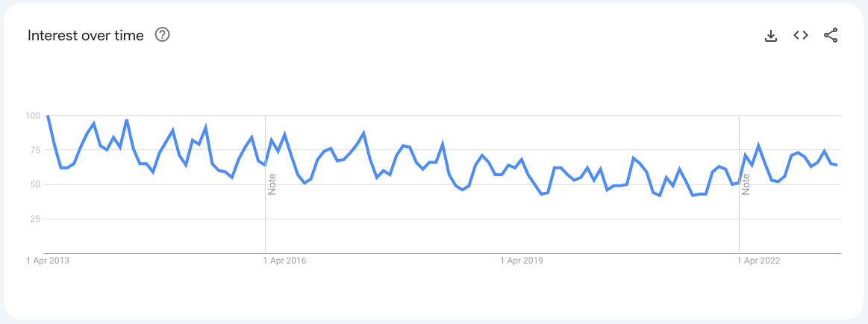Download the interest over time data
868x324 pixels.
771,35
